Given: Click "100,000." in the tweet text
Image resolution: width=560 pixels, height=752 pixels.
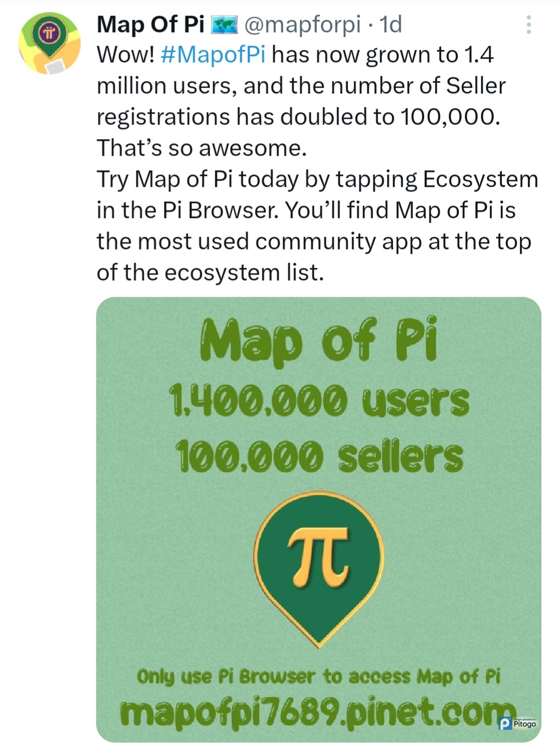Looking at the screenshot, I should coord(450,117).
